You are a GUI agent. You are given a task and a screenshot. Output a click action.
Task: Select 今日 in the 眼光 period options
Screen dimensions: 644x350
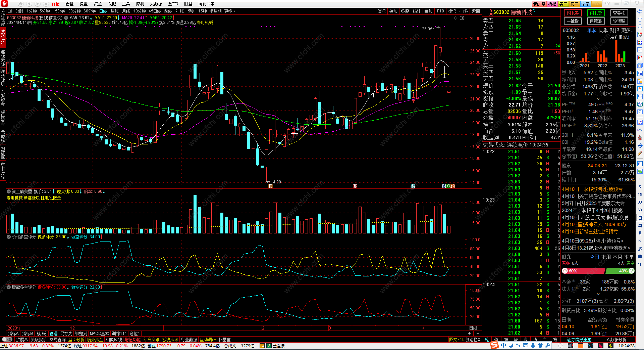point(594,257)
